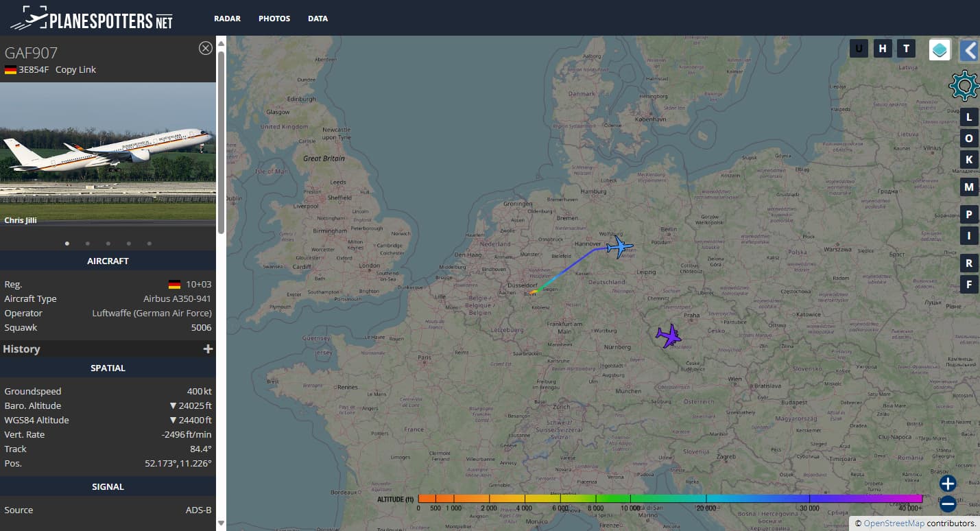Zoom out on the map
This screenshot has width=980, height=531.
(x=948, y=504)
